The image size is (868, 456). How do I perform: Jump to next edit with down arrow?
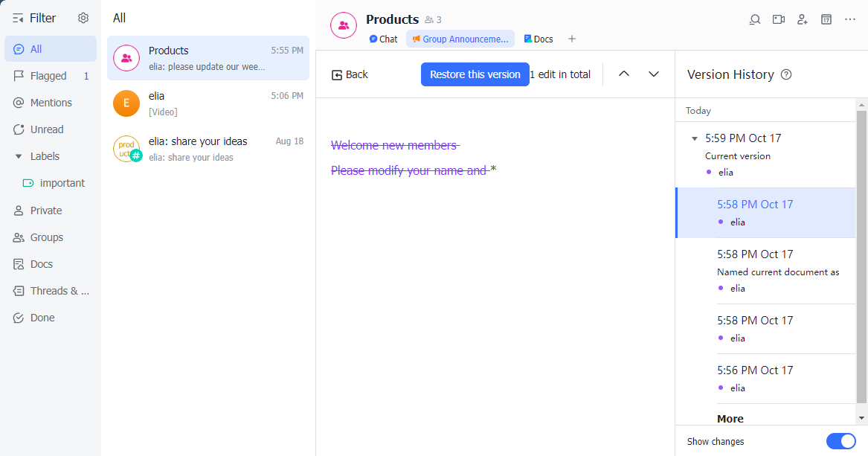(654, 74)
